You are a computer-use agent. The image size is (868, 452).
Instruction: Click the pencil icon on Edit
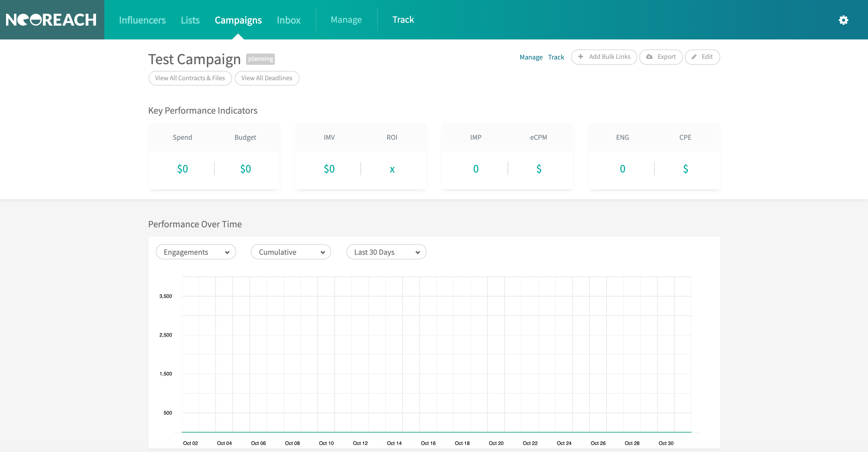pos(694,57)
